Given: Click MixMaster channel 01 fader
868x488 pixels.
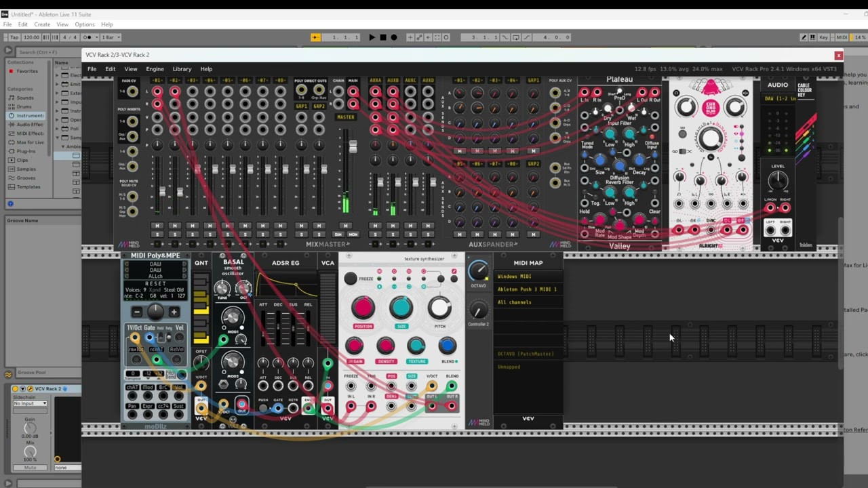Looking at the screenshot, I should 161,192.
